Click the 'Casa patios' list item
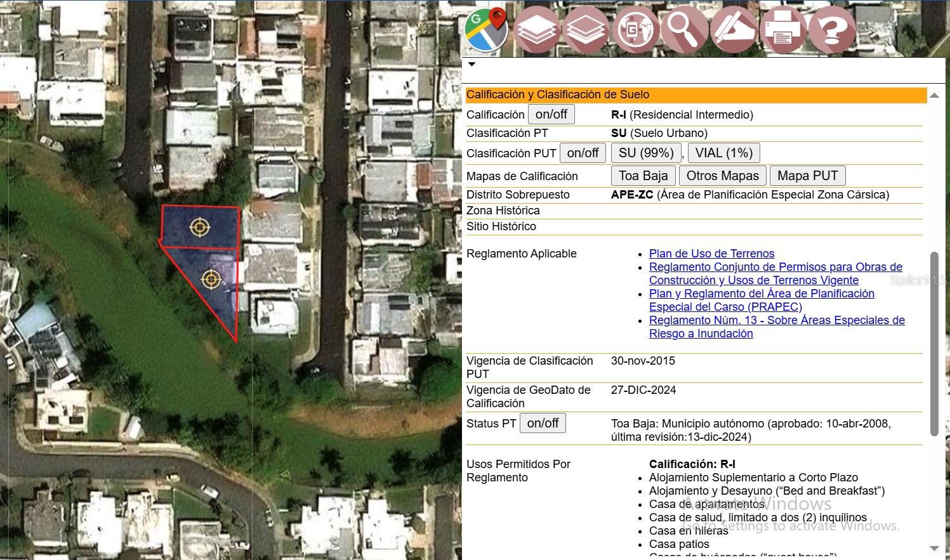The height and width of the screenshot is (560, 950). [679, 544]
